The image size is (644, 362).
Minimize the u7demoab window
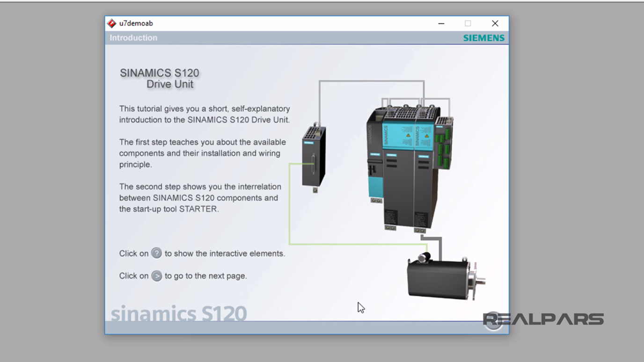pos(441,23)
